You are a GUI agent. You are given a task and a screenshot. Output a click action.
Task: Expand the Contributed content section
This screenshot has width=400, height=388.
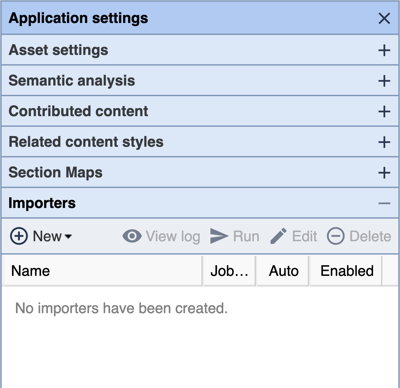coord(384,111)
